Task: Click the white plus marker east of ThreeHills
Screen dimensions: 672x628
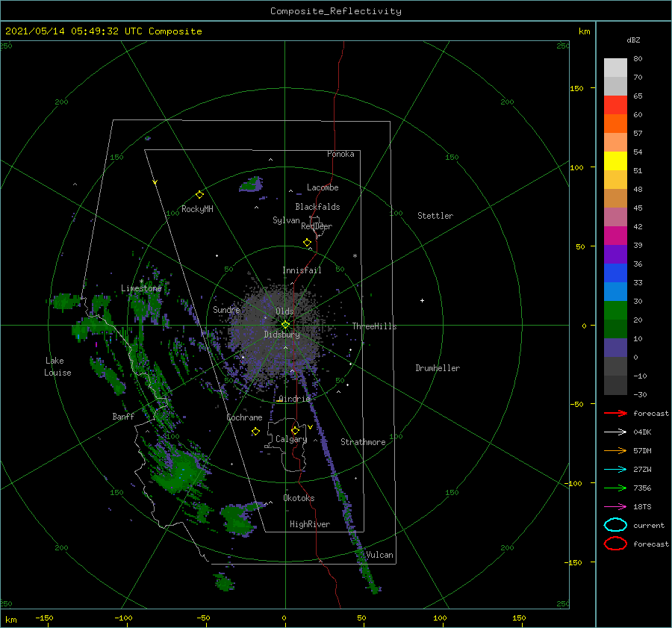Action: tap(422, 300)
